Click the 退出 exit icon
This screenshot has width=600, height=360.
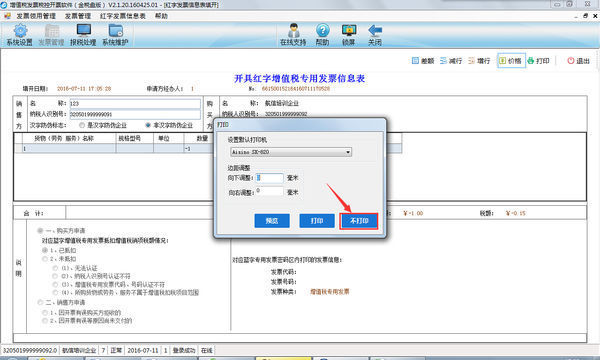pos(571,61)
